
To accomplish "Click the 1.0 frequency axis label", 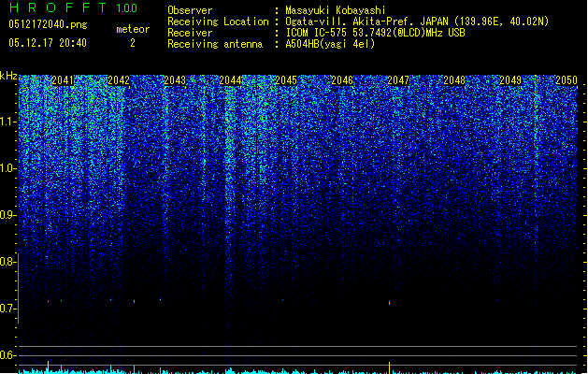I will tap(8, 168).
